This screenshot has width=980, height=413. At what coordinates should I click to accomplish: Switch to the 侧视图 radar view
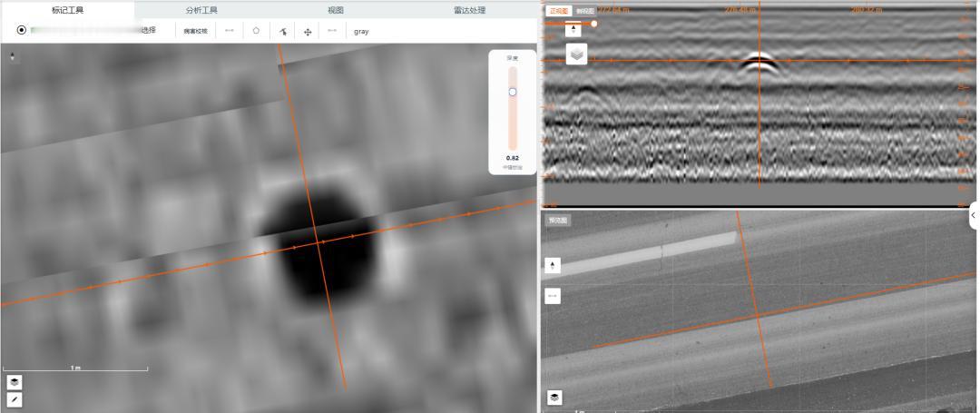585,11
